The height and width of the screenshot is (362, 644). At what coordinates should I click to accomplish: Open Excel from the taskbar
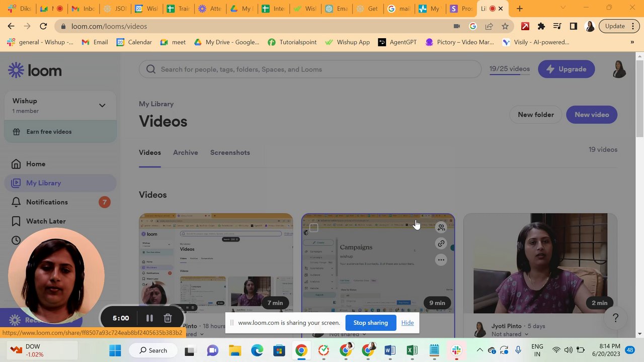[412, 350]
